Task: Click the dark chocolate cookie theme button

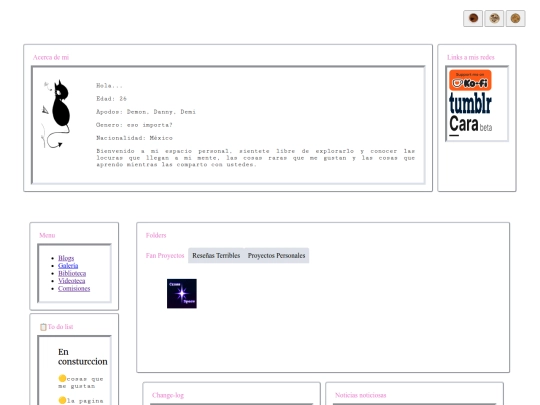Action: click(x=473, y=18)
